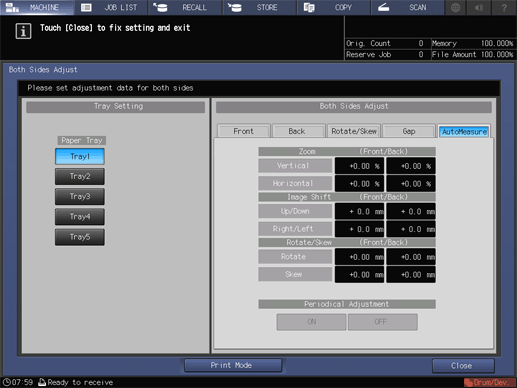Screen dimensions: 517x388
Task: Click the speaker sound icon
Action: point(479,7)
